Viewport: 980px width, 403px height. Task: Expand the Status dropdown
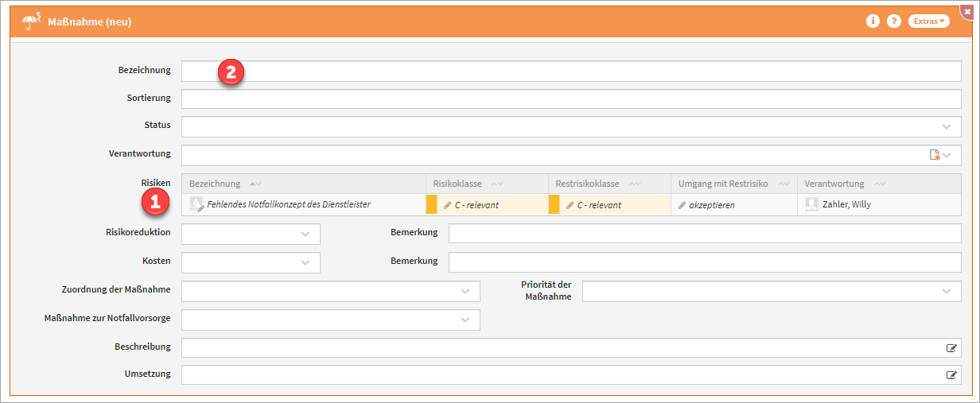pyautogui.click(x=946, y=126)
